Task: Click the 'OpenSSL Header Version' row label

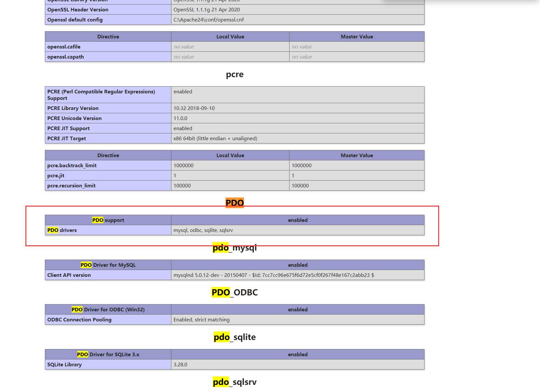Action: click(x=78, y=10)
